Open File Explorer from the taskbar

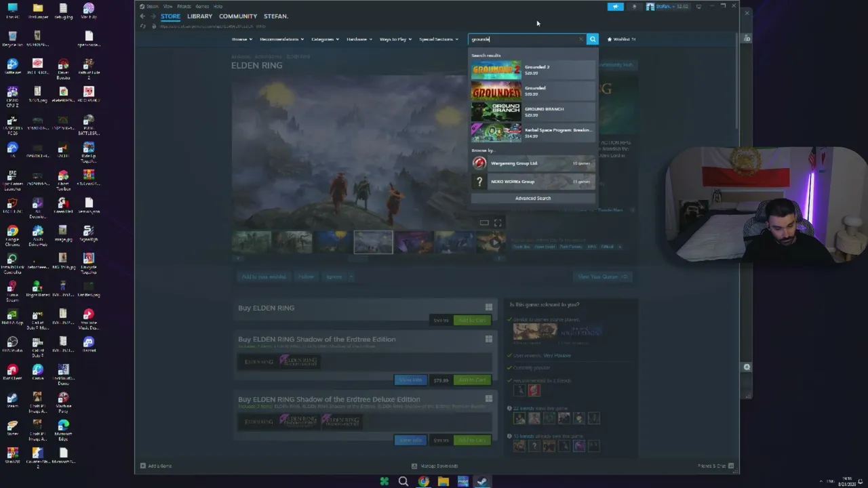pos(443,481)
